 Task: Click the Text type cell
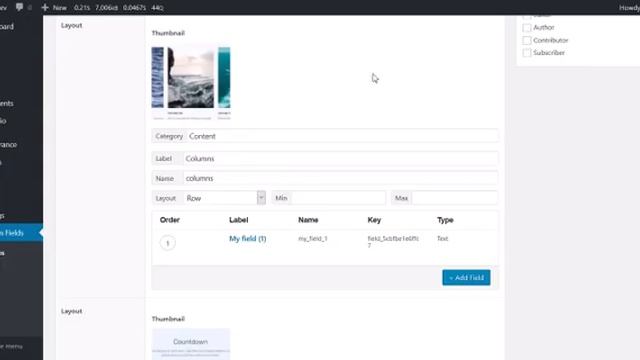(x=442, y=238)
